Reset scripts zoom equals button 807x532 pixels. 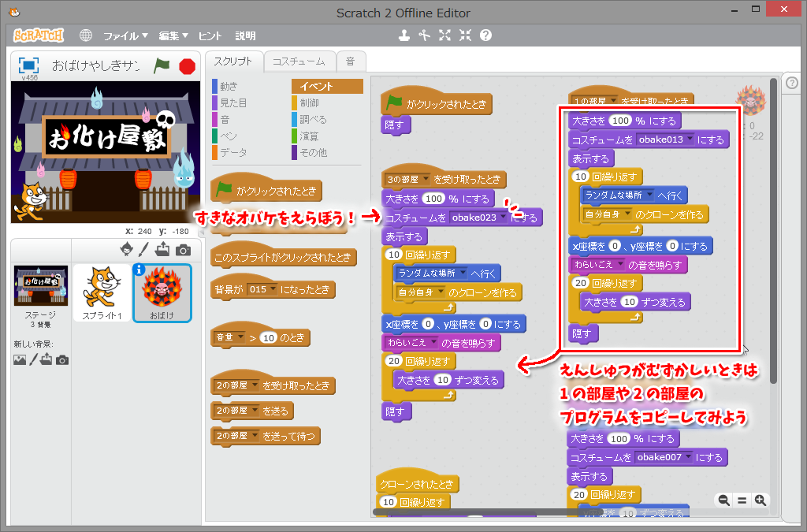click(742, 500)
